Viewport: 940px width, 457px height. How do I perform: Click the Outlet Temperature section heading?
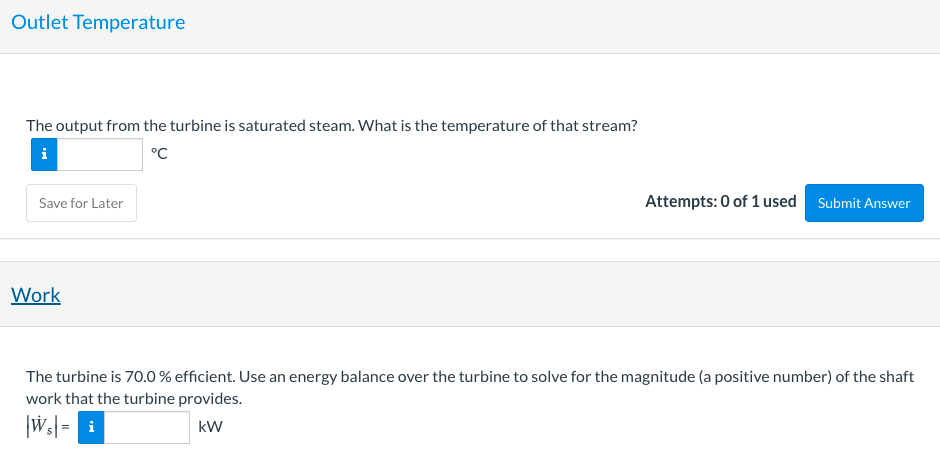(98, 22)
